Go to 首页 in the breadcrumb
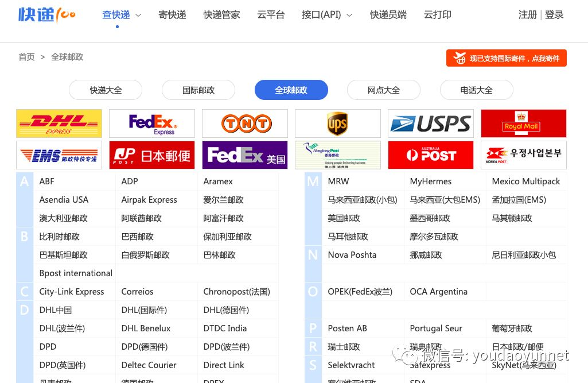Viewport: 588px width, 383px height. point(26,57)
